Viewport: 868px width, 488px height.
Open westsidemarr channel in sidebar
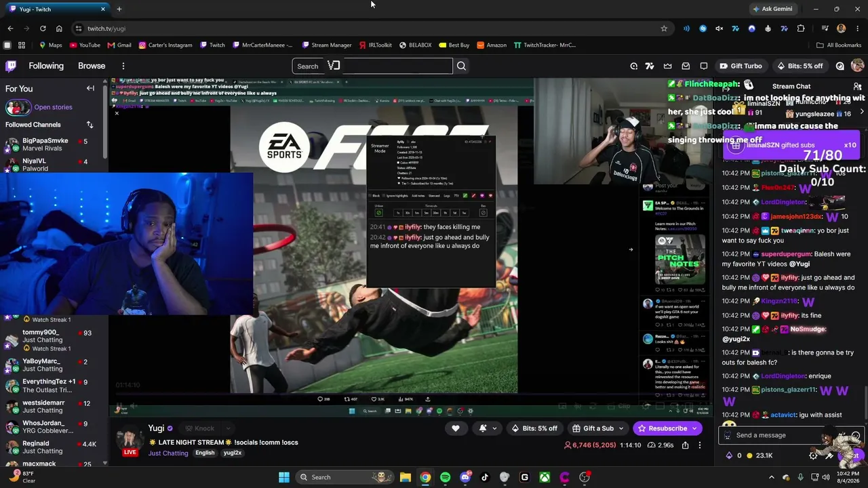pyautogui.click(x=54, y=407)
